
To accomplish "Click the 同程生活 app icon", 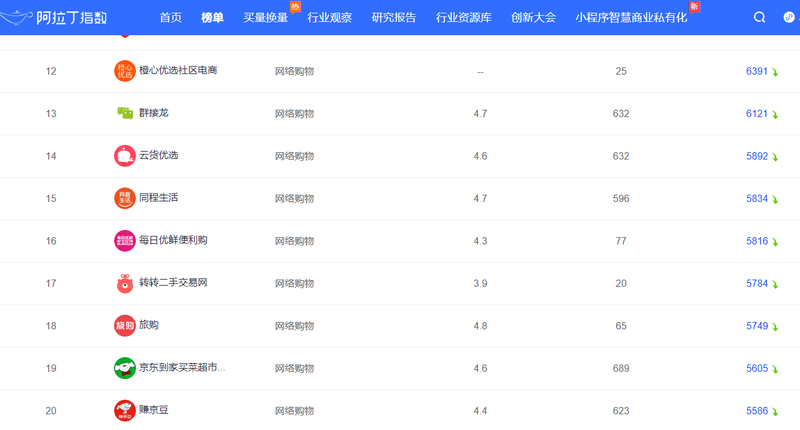I will 124,198.
